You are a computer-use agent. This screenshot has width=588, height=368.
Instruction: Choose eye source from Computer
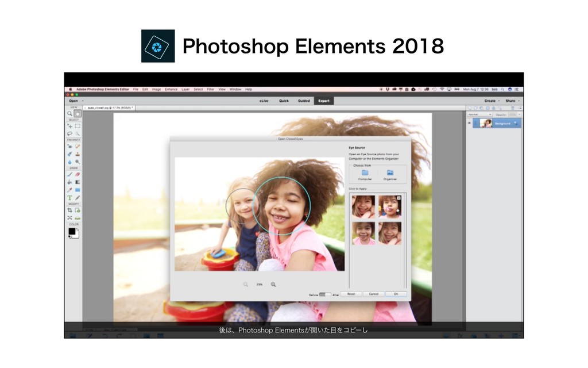coord(365,175)
